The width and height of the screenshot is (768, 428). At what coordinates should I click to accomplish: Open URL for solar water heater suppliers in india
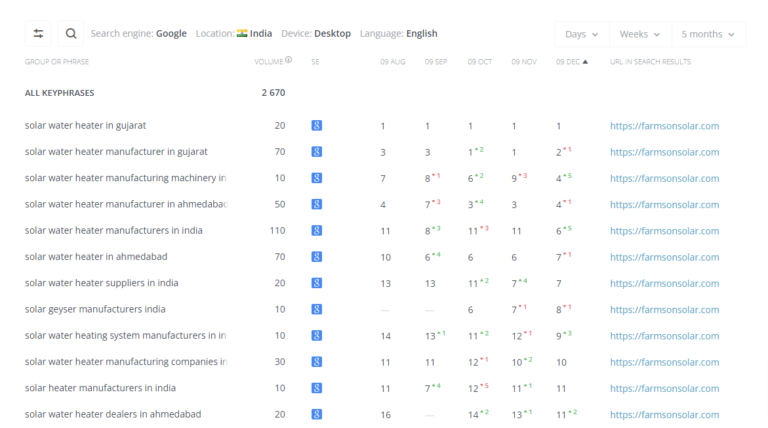[664, 283]
